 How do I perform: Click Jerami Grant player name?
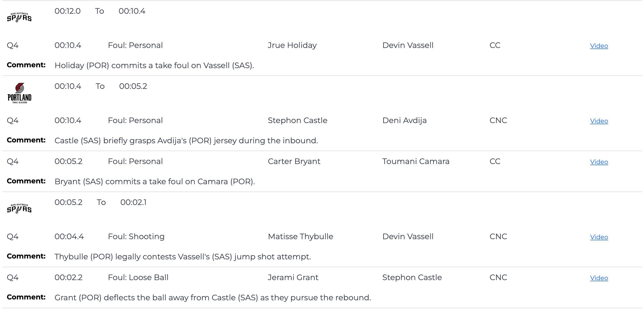pos(293,278)
